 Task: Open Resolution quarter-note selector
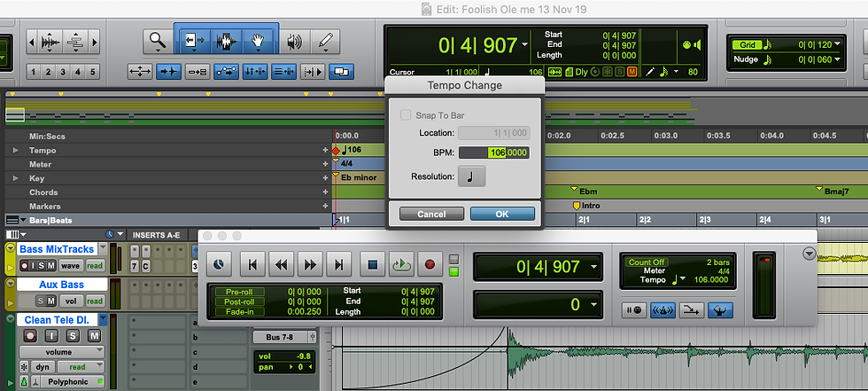[x=471, y=176]
